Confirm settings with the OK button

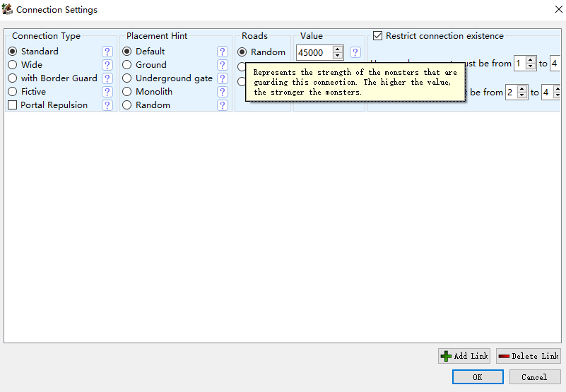(478, 377)
